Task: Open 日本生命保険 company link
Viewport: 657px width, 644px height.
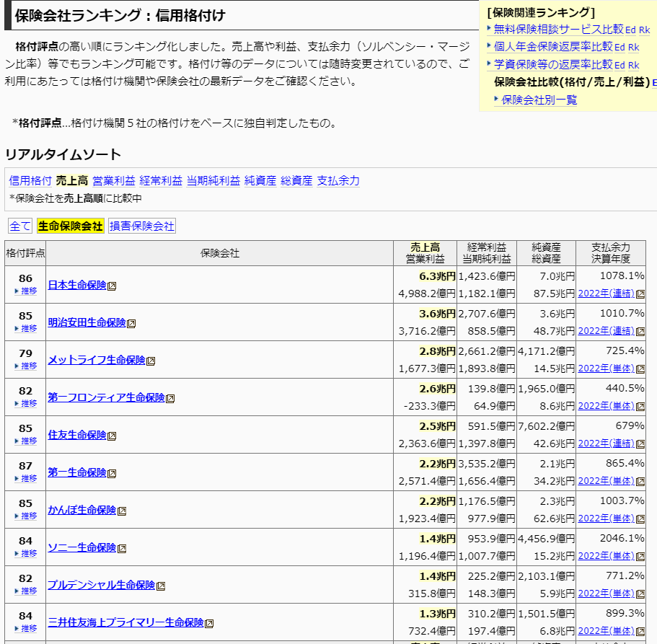Action: pos(77,286)
